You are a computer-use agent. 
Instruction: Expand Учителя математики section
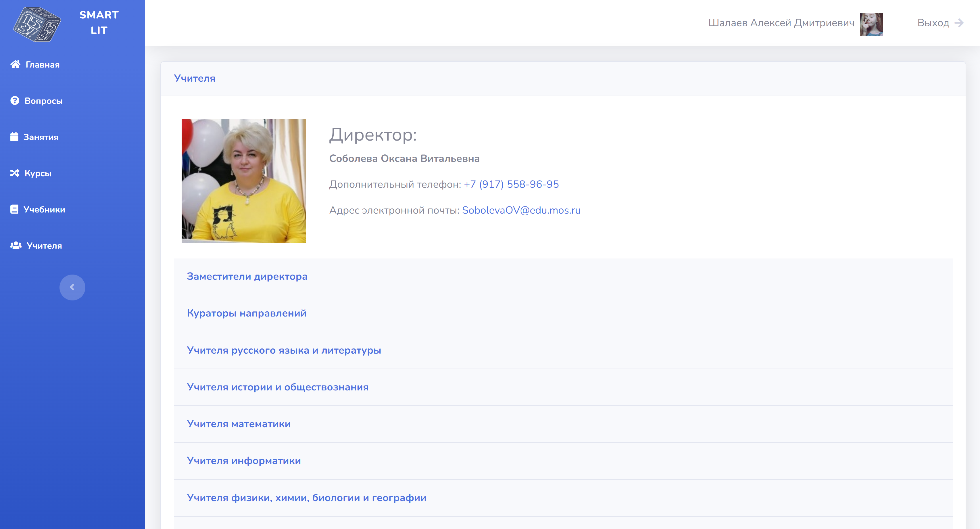(x=563, y=424)
